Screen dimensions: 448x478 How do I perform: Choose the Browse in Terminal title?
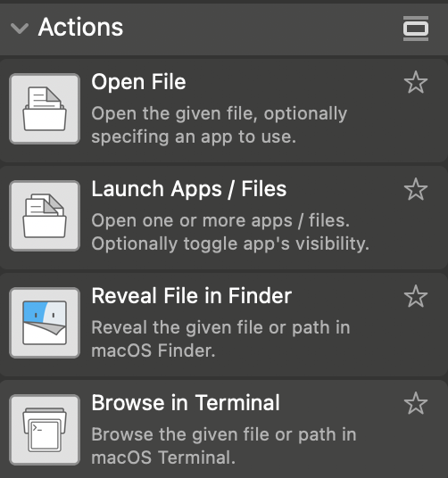[x=186, y=403]
